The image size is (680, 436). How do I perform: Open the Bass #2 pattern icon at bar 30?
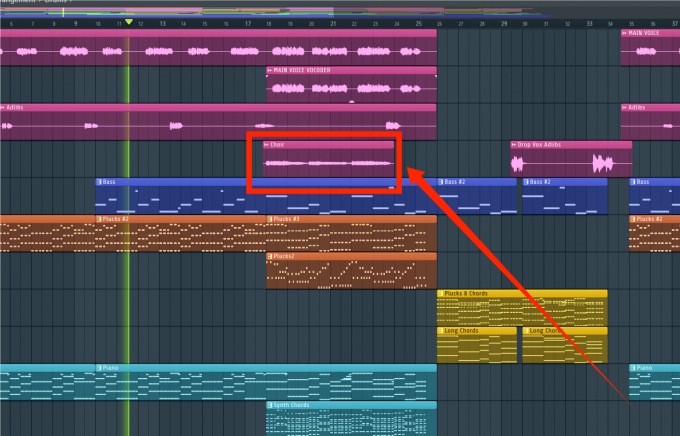coord(526,182)
